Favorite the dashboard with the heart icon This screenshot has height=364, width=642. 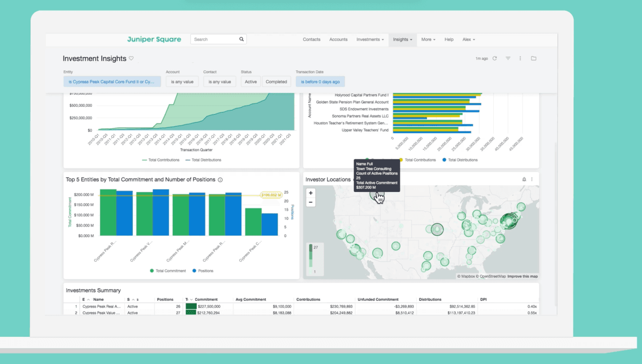click(x=131, y=59)
